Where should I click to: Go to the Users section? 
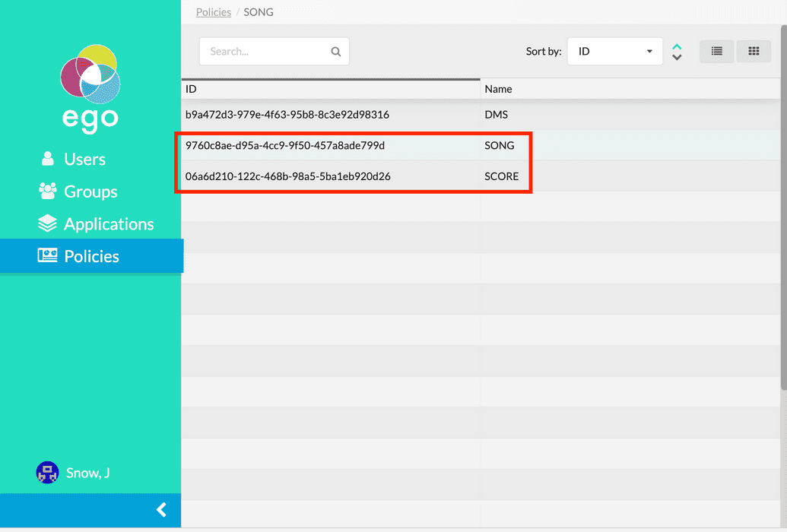(x=84, y=160)
